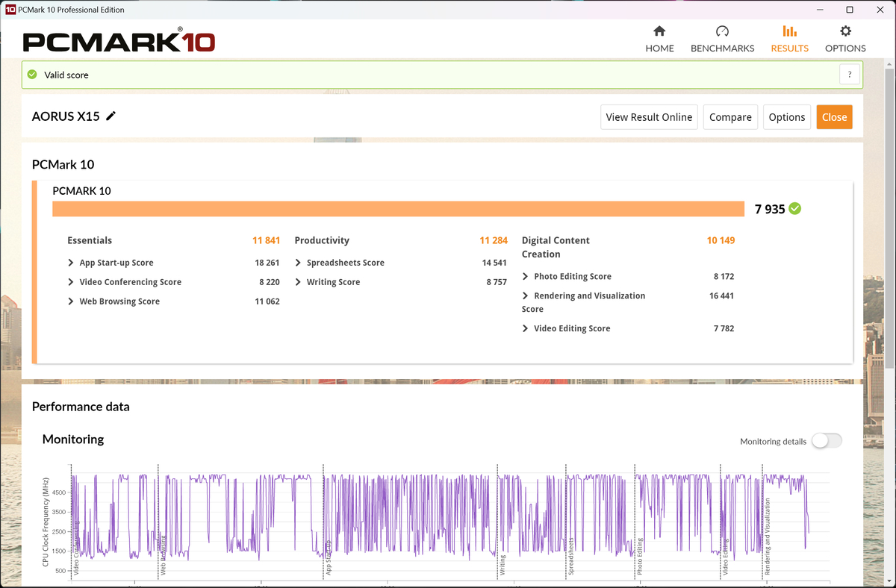Click the orange PCMark 10 score bar
Image resolution: width=896 pixels, height=588 pixels.
click(398, 209)
